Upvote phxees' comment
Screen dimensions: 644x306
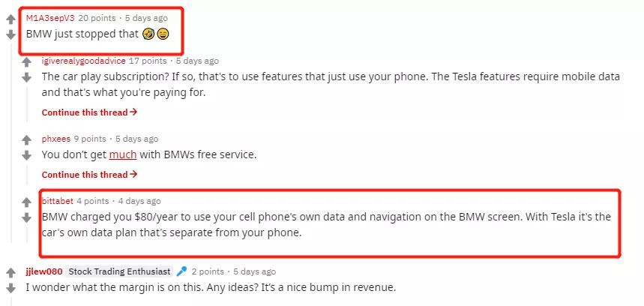point(27,140)
